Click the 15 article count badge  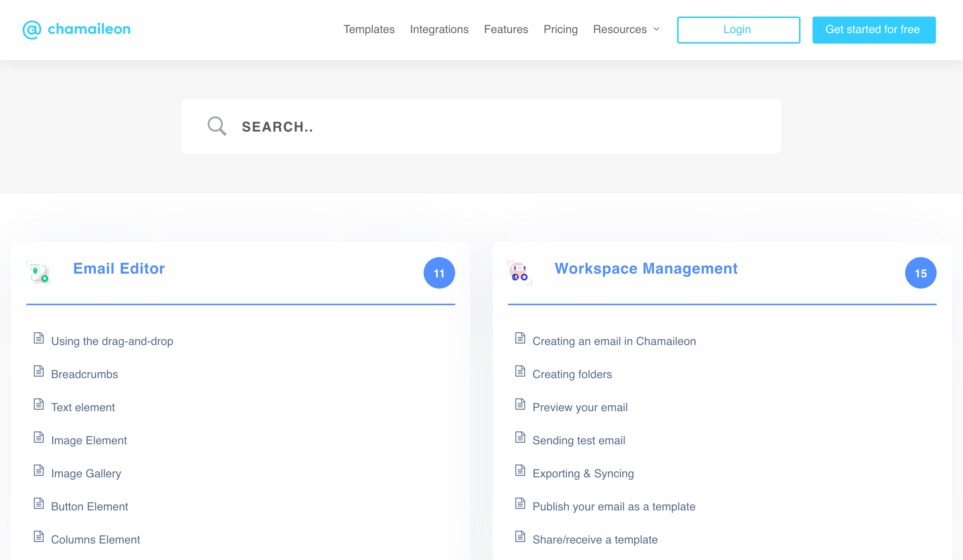click(x=920, y=273)
